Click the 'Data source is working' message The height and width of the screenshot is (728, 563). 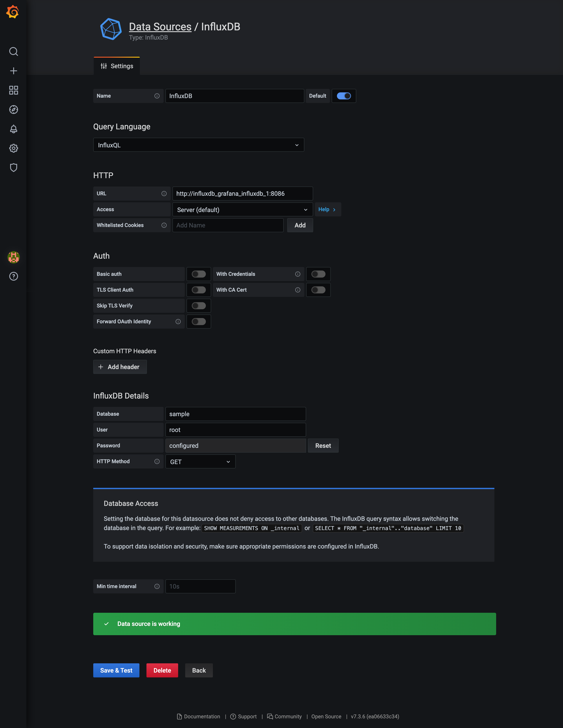coord(149,624)
